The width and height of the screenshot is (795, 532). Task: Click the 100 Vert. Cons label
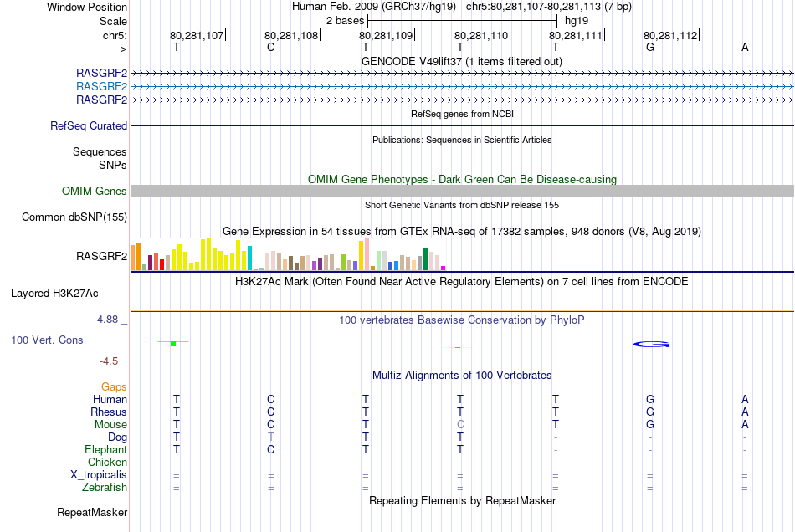pyautogui.click(x=47, y=340)
